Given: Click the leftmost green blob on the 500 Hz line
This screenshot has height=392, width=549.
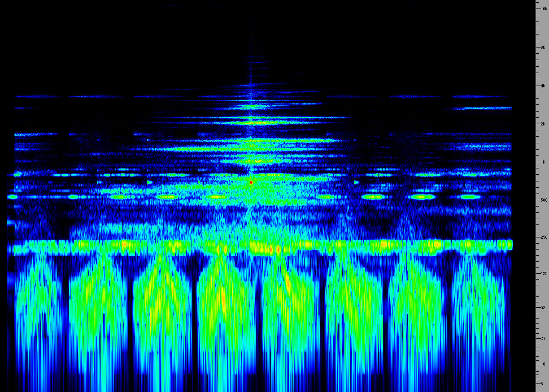Looking at the screenshot, I should pos(12,197).
